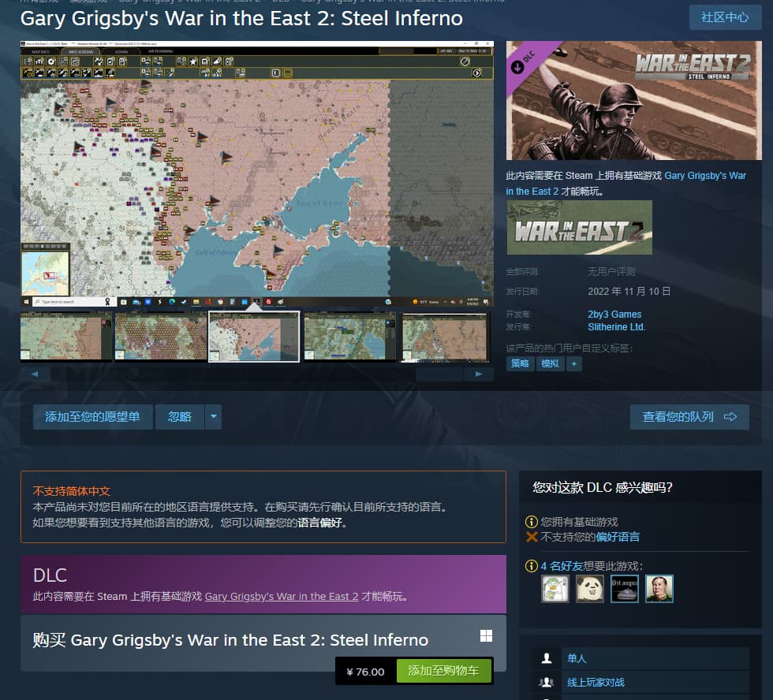Screen dimensions: 773x700
Task: Open the tank friend avatar
Action: [x=625, y=589]
